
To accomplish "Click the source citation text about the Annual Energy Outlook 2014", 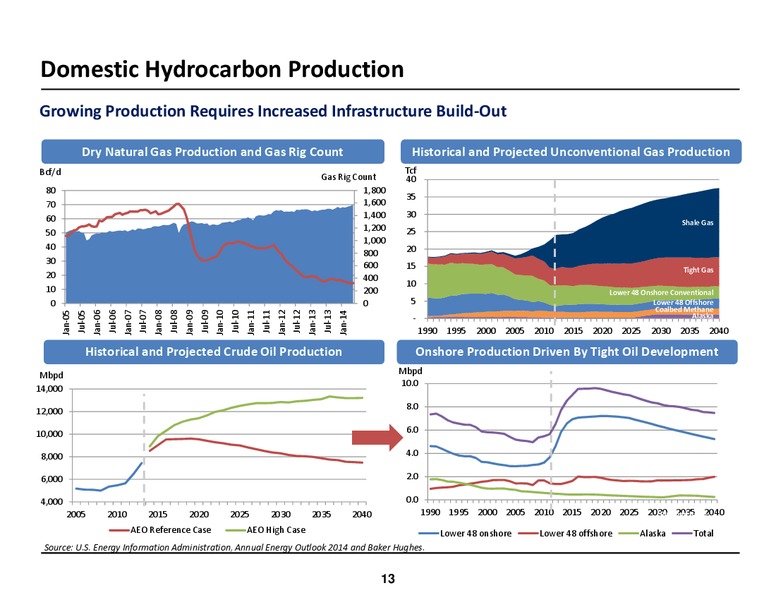I will (235, 547).
